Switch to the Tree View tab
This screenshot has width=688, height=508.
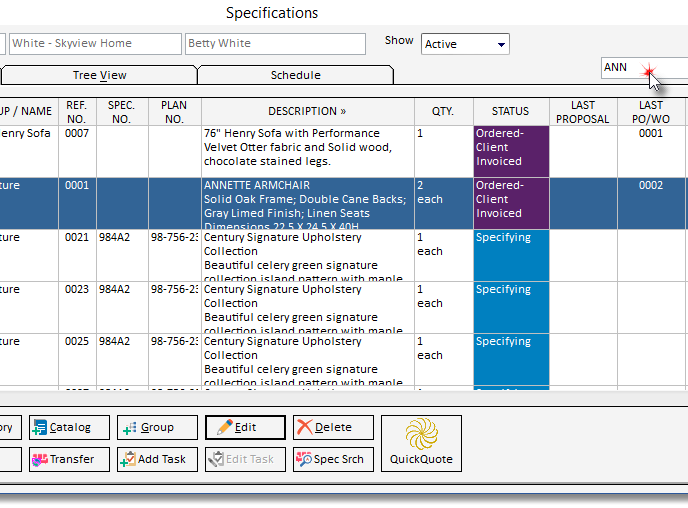(99, 75)
